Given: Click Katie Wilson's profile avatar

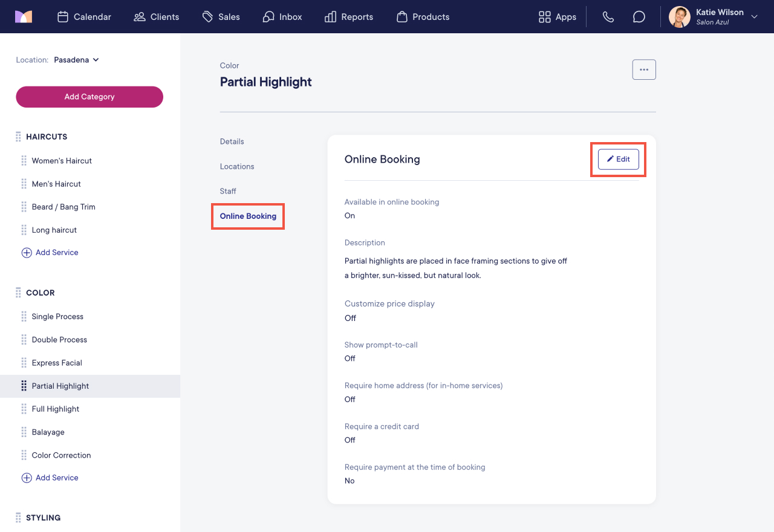Looking at the screenshot, I should click(x=680, y=17).
